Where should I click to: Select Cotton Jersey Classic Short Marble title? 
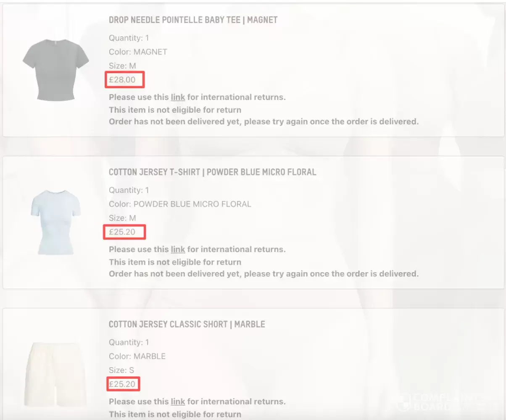click(x=187, y=324)
